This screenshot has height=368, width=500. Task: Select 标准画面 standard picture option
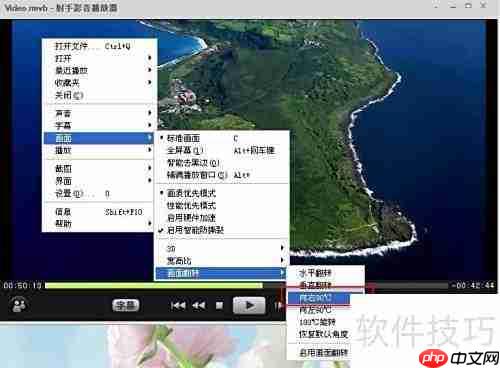222,138
